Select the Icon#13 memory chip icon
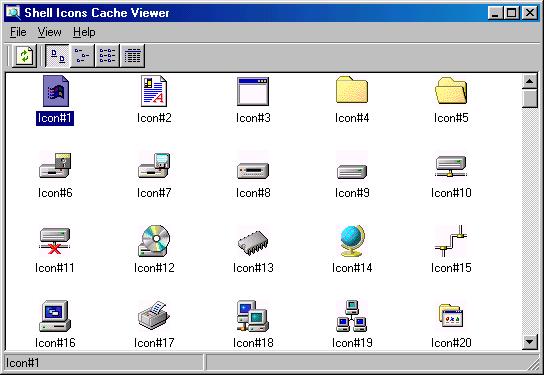 tap(253, 243)
